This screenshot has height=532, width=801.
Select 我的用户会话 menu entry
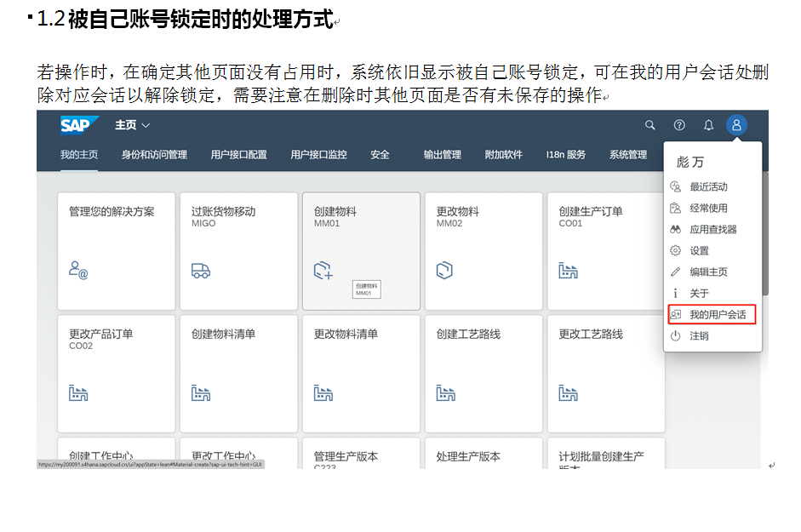coord(717,315)
